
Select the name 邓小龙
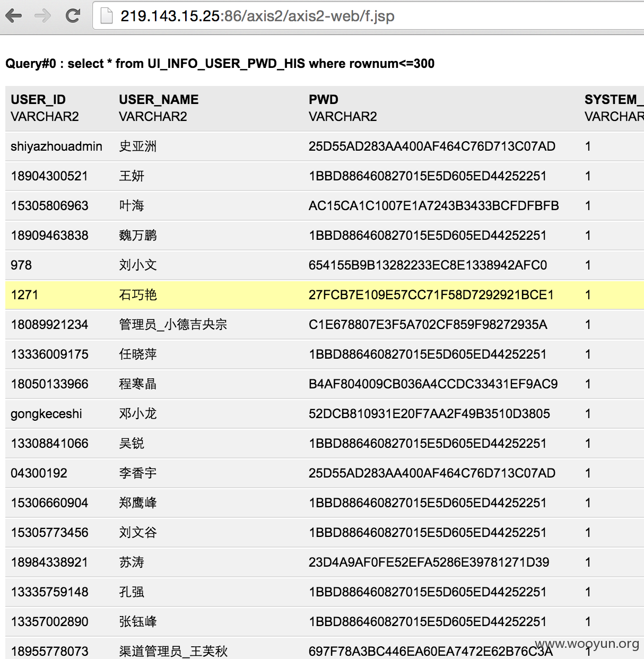tap(138, 414)
